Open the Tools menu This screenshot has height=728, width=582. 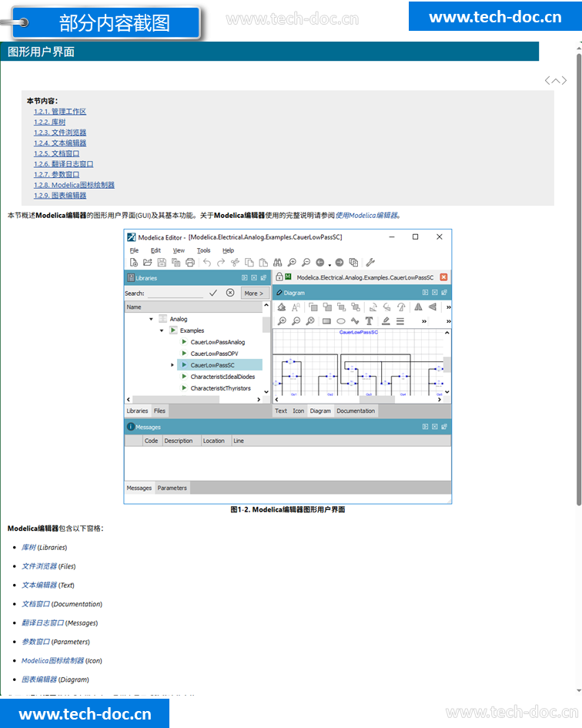[x=203, y=250]
